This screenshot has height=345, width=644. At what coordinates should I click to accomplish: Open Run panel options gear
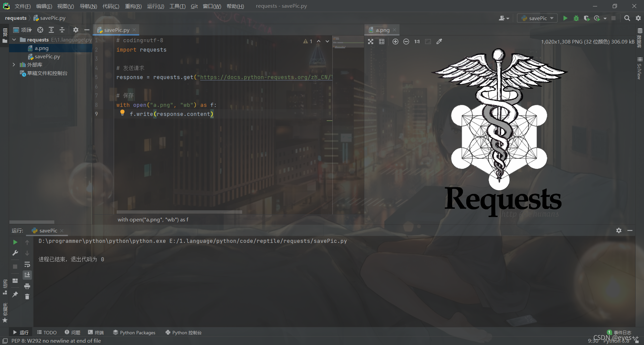tap(619, 230)
